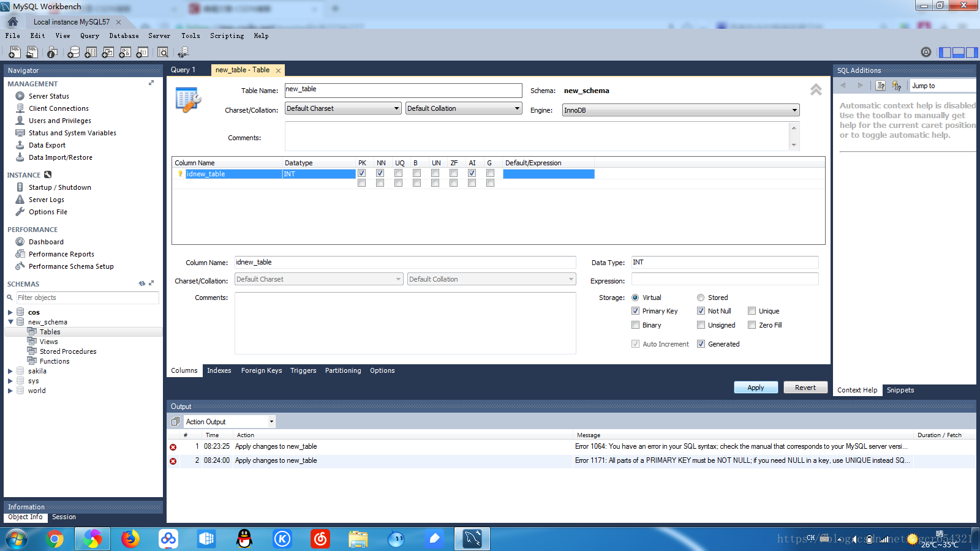Open the Session information tab
The width and height of the screenshot is (980, 551).
pos(64,517)
